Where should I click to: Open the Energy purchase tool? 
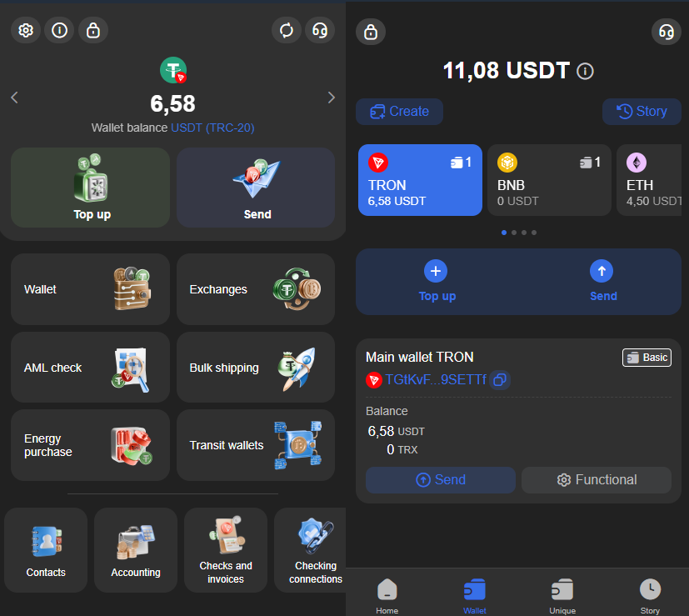point(90,445)
